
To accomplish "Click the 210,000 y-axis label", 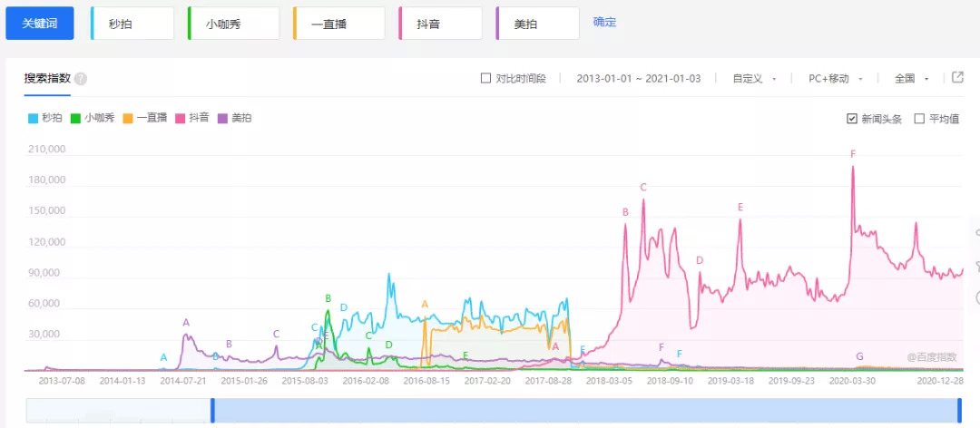I will (47, 150).
